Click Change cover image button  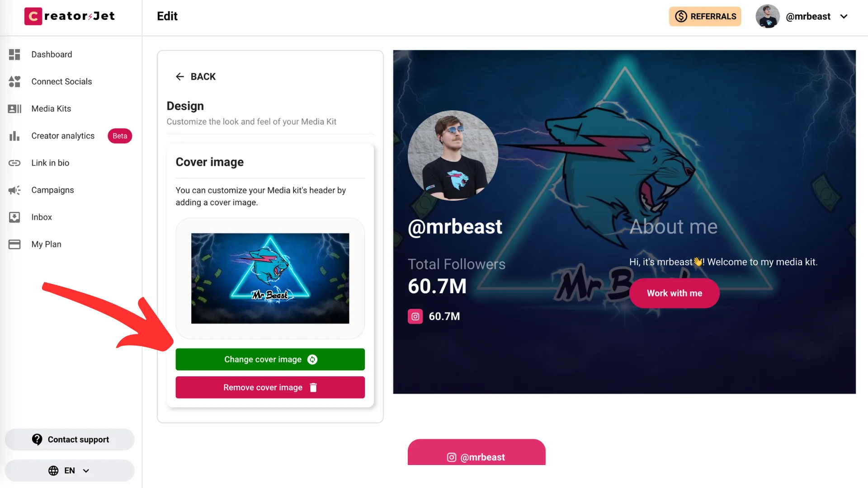(270, 359)
